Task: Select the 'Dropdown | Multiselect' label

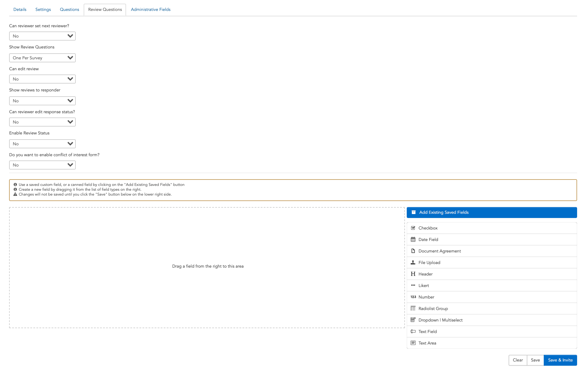Action: coord(440,320)
